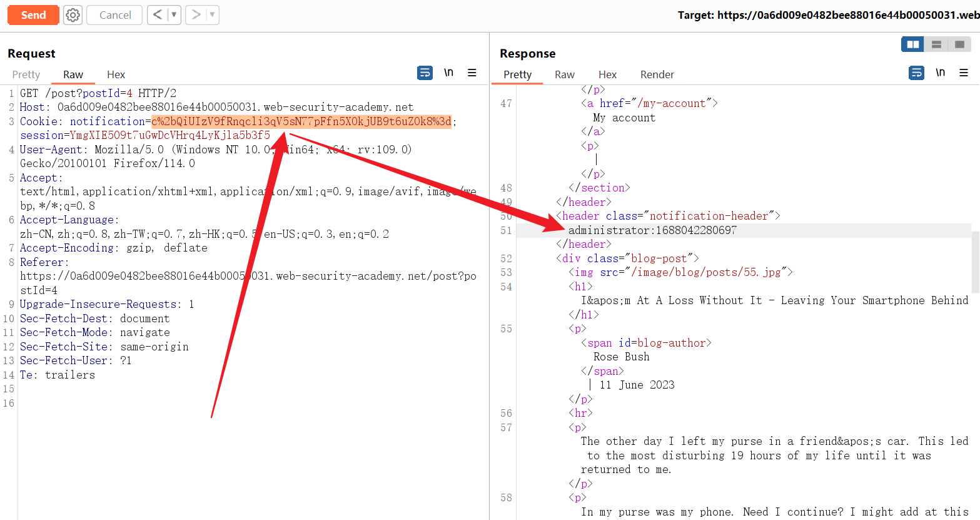
Task: Expand the history forward dropdown arrow
Action: click(212, 14)
